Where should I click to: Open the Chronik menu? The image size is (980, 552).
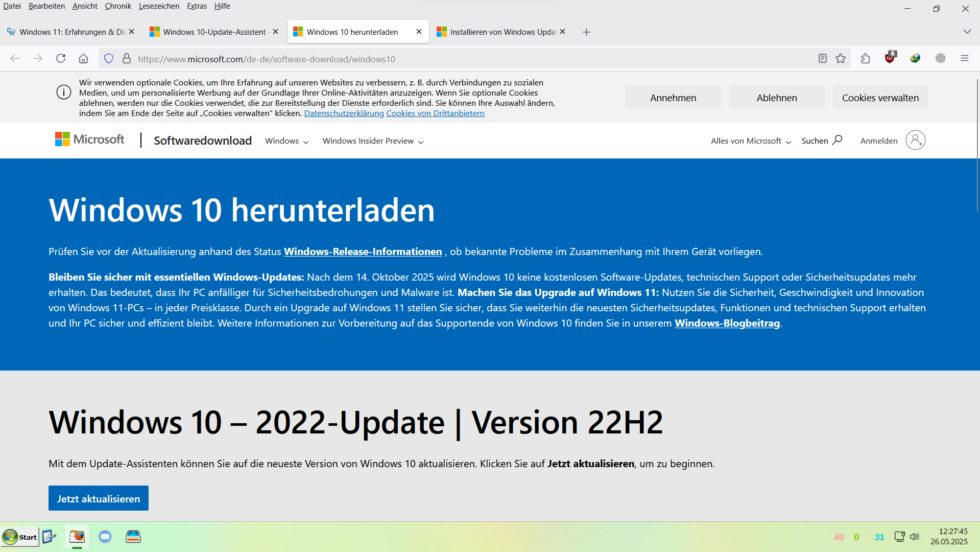(118, 6)
